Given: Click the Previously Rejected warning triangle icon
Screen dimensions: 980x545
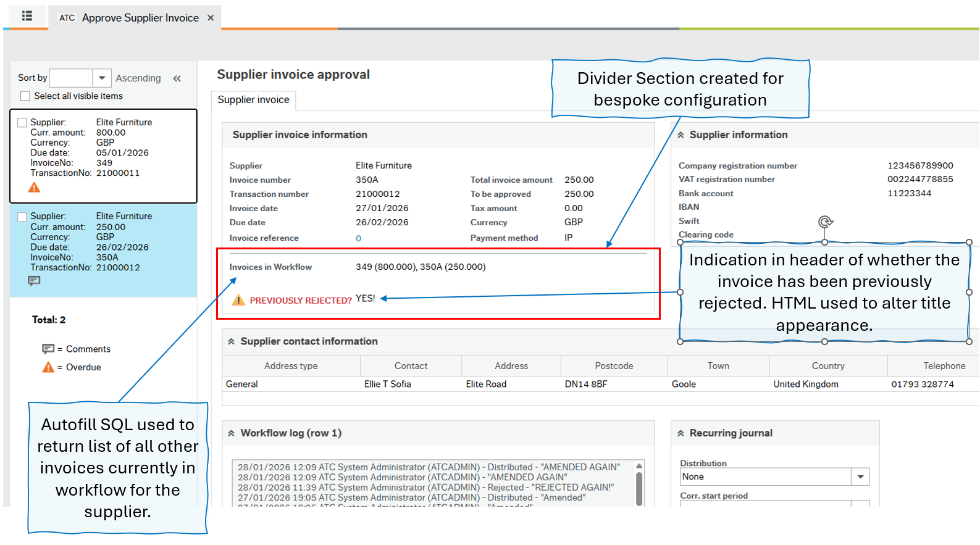Looking at the screenshot, I should point(238,301).
